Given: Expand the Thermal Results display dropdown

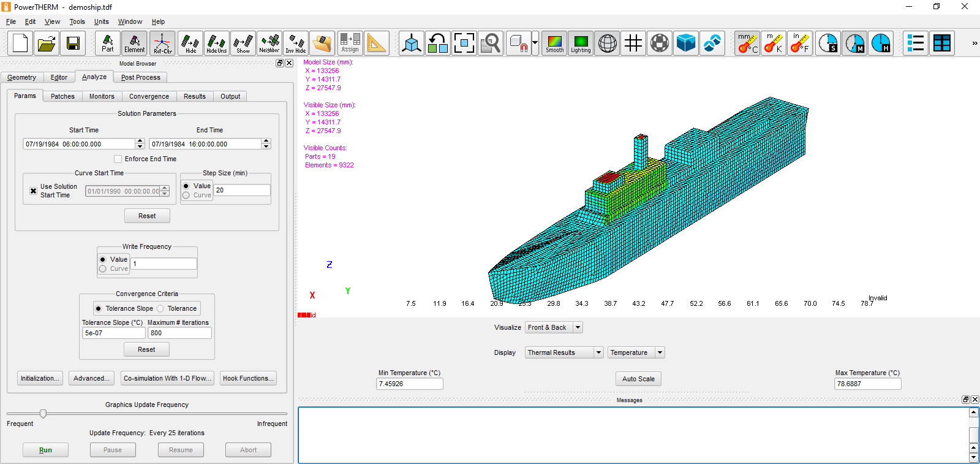Looking at the screenshot, I should (598, 352).
